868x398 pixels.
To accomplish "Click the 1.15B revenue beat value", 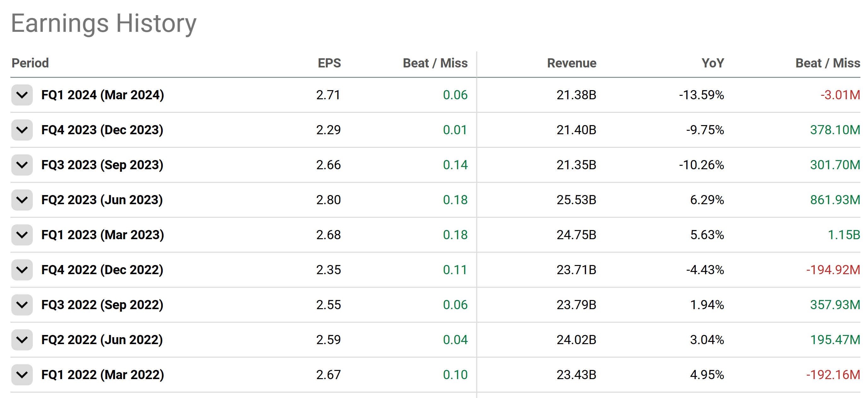I will click(x=844, y=235).
